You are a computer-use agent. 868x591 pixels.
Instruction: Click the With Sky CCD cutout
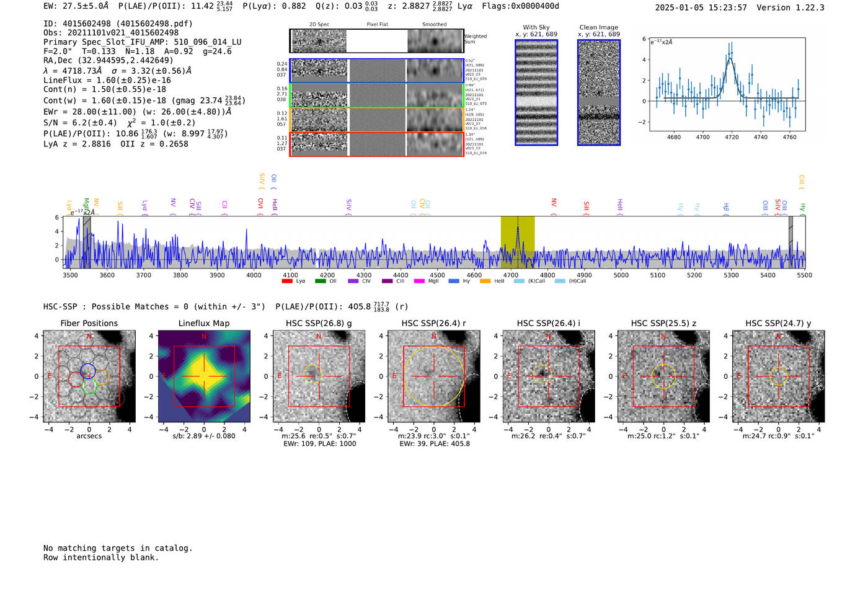[536, 92]
